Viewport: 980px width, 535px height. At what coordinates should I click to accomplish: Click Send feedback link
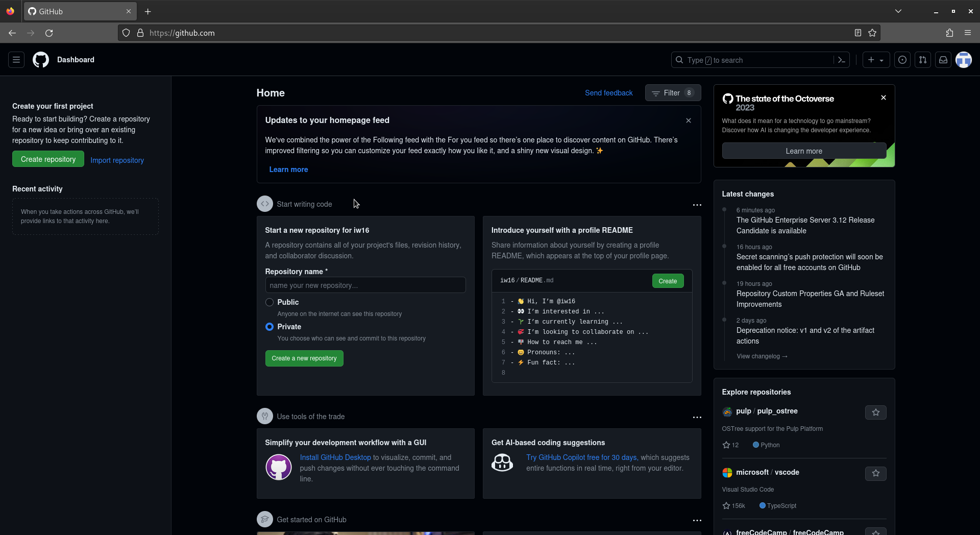[x=608, y=93]
